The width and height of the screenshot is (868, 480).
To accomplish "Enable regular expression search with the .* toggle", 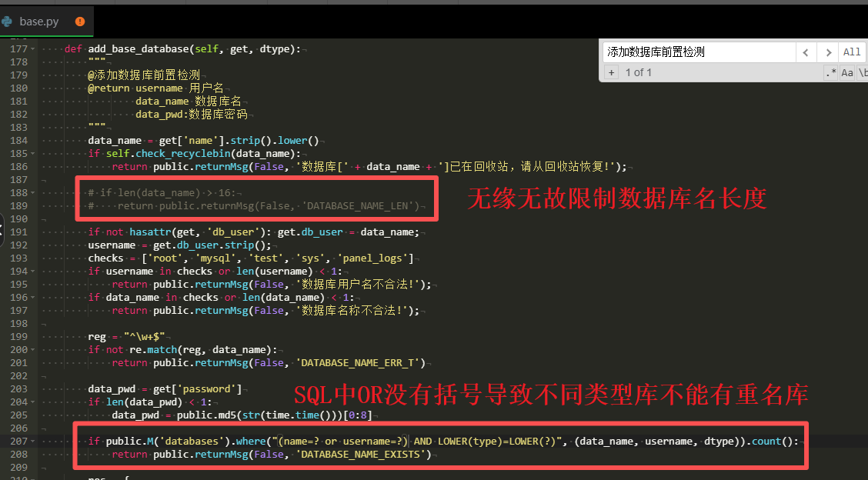I will coord(830,72).
